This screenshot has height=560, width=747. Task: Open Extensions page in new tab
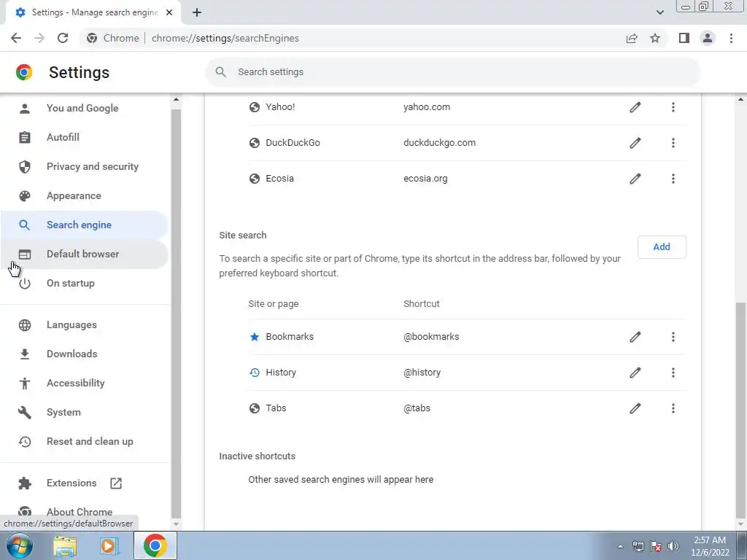85,483
